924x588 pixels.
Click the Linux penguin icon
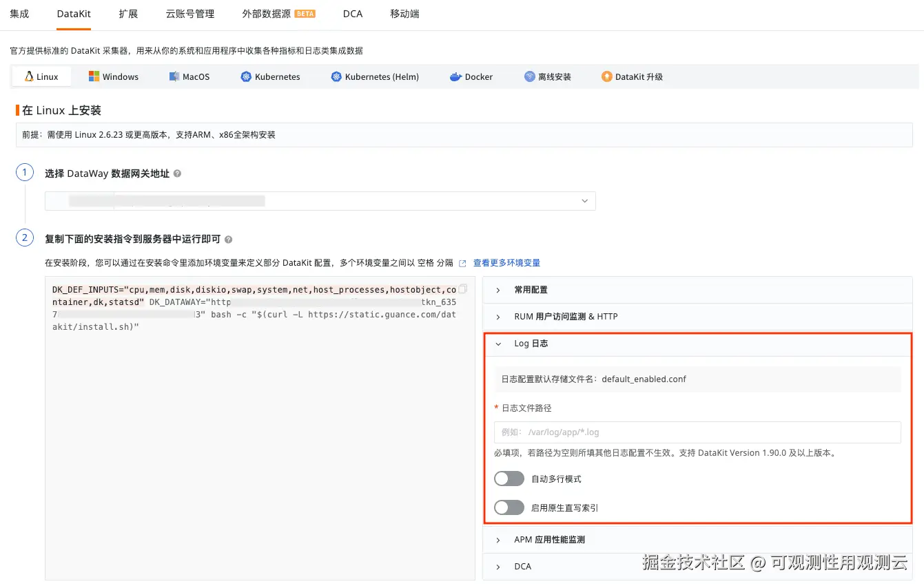pos(29,76)
